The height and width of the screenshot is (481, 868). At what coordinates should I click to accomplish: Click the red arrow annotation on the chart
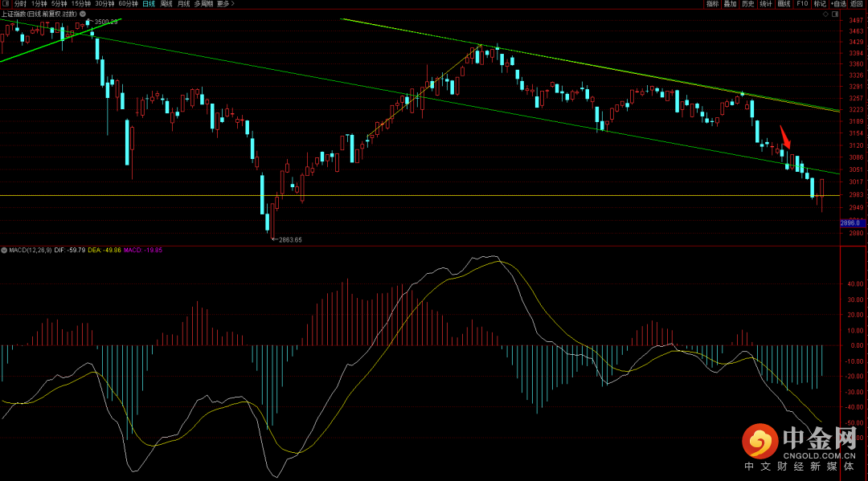785,137
